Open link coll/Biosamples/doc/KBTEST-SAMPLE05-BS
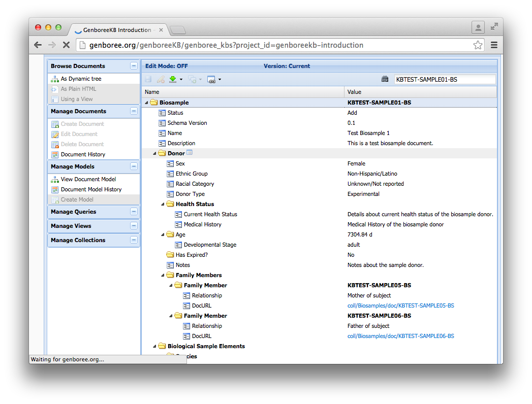This screenshot has height=404, width=532. [401, 306]
